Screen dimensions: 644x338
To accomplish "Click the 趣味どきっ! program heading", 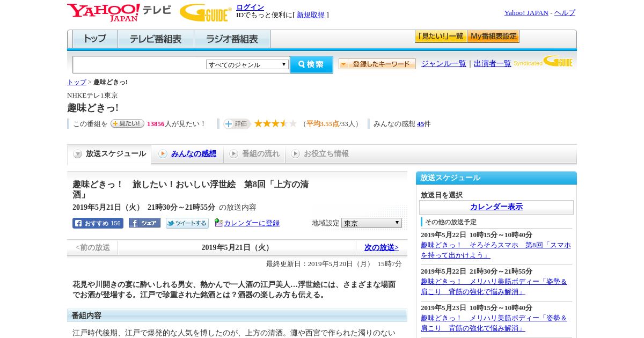I will coord(93,108).
